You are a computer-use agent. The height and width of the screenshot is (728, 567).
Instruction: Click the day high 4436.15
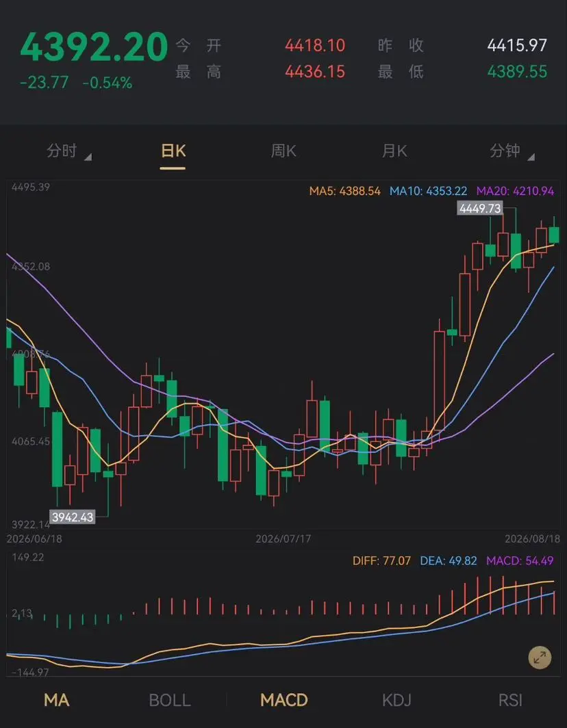(x=315, y=72)
